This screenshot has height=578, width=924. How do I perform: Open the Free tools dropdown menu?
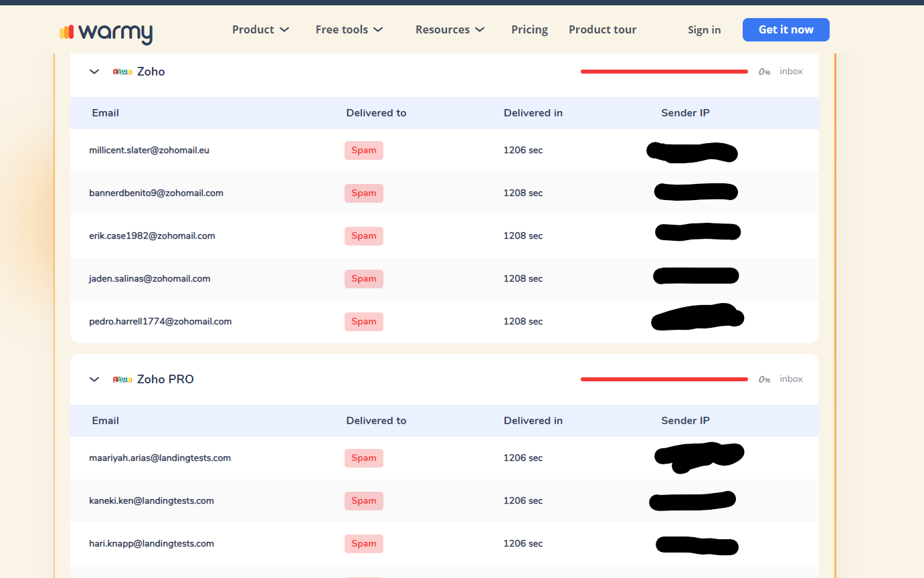point(349,29)
